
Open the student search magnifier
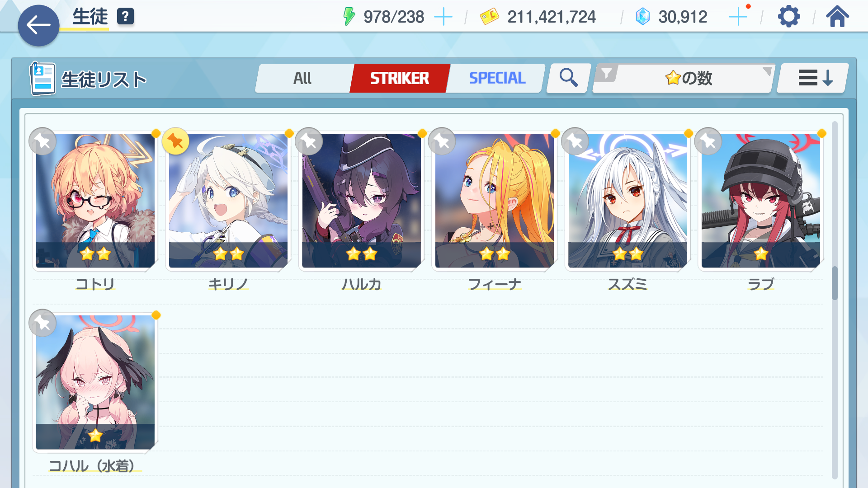[568, 78]
